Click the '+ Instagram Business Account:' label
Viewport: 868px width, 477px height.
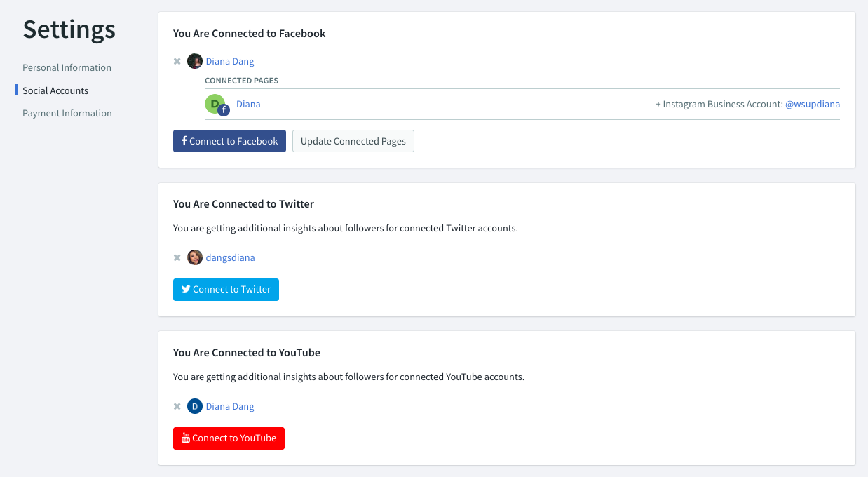click(x=719, y=104)
